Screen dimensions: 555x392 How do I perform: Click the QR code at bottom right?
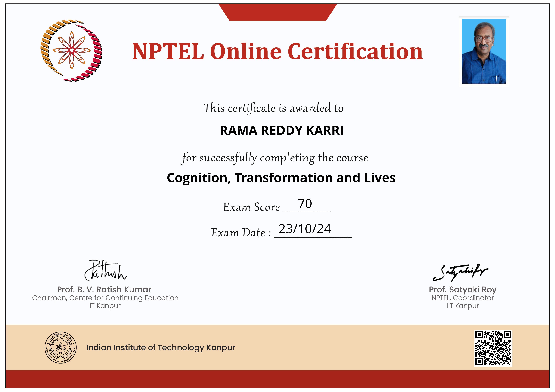[493, 349]
